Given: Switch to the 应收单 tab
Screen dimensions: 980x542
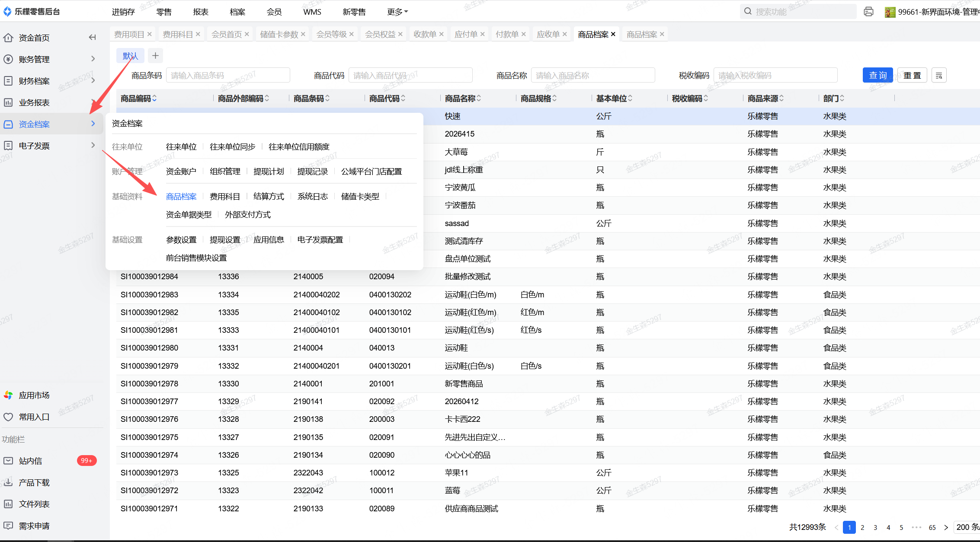Looking at the screenshot, I should 548,34.
